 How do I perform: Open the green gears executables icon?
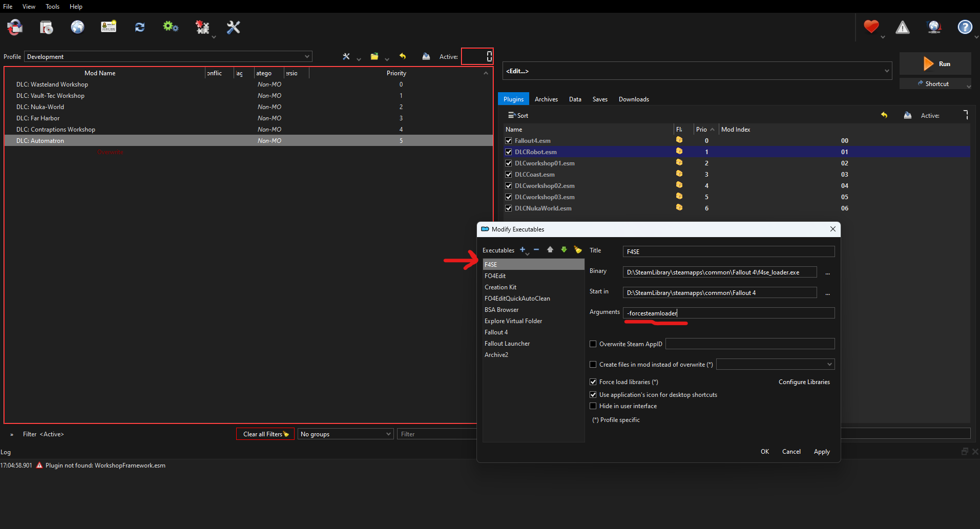point(171,27)
